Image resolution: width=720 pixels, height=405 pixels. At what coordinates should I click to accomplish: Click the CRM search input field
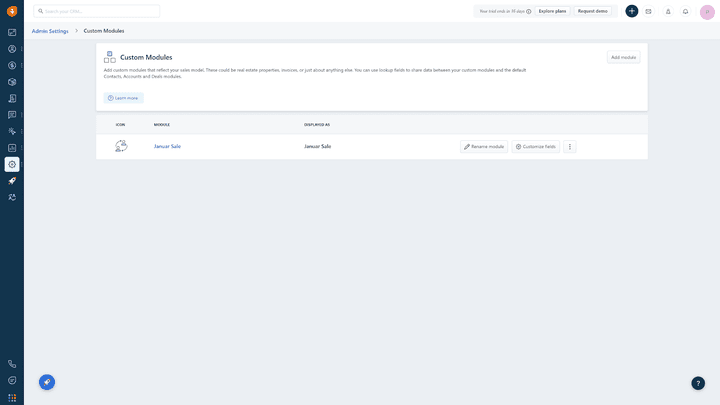click(x=97, y=11)
